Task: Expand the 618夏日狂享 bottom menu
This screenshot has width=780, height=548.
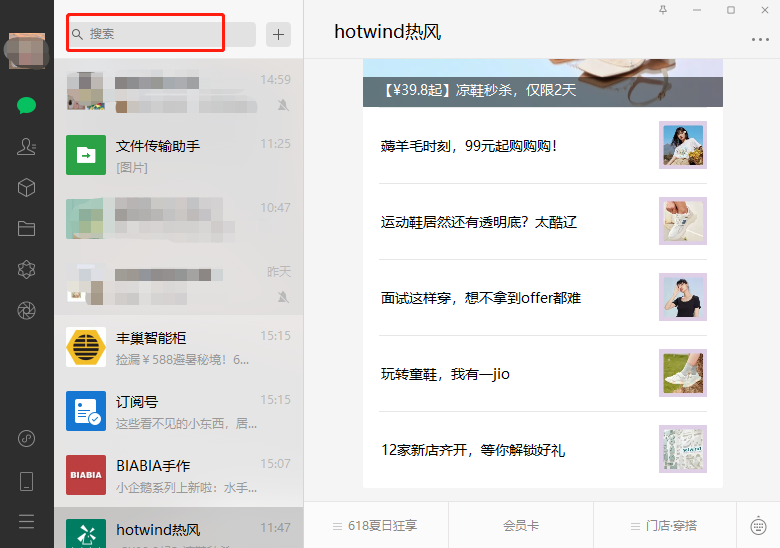Action: coord(376,526)
